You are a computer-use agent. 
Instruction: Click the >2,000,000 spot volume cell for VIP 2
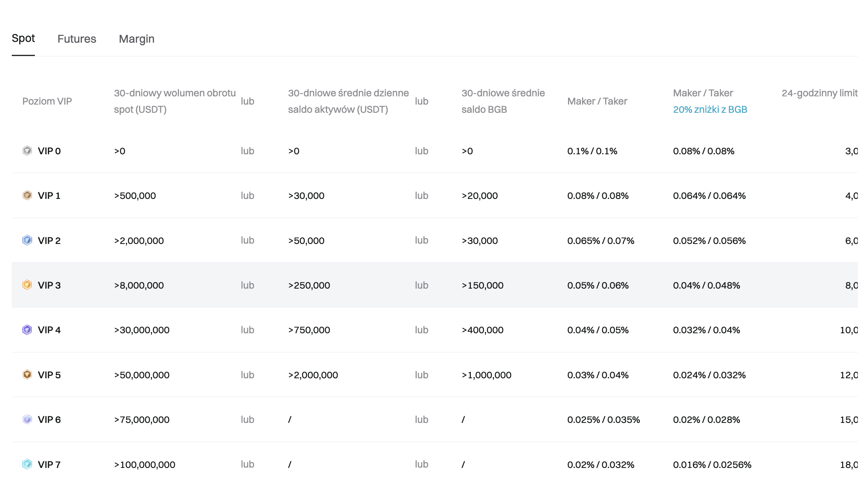pyautogui.click(x=139, y=241)
